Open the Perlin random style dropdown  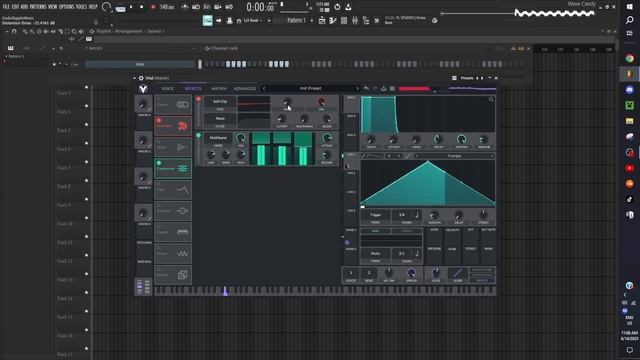375,253
